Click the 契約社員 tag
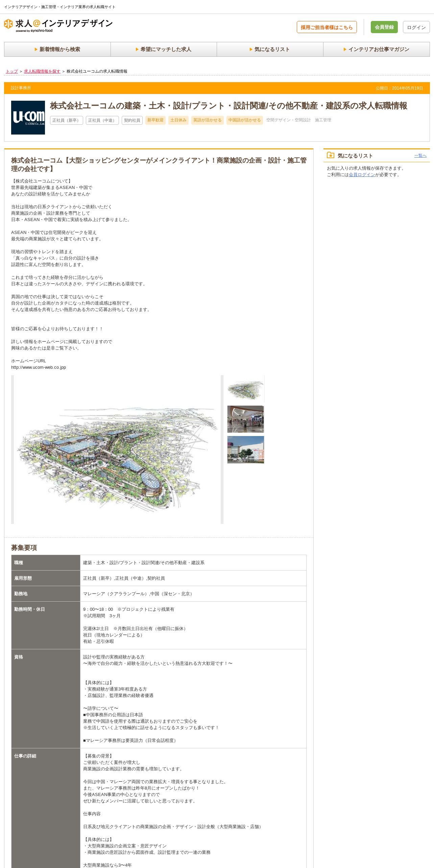Viewport: 434px width, 868px height. 132,120
